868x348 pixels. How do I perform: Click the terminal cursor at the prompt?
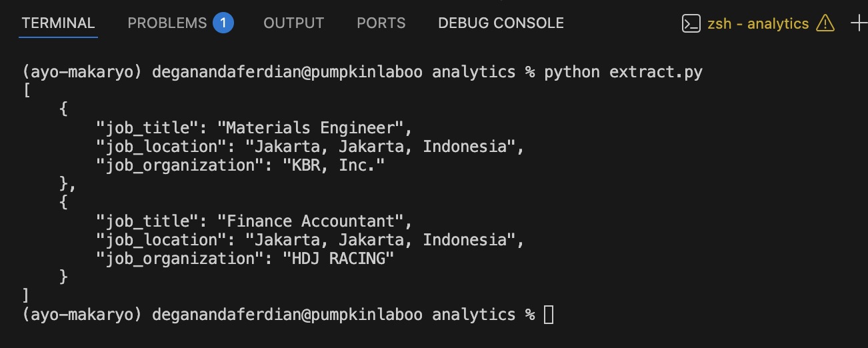click(549, 315)
